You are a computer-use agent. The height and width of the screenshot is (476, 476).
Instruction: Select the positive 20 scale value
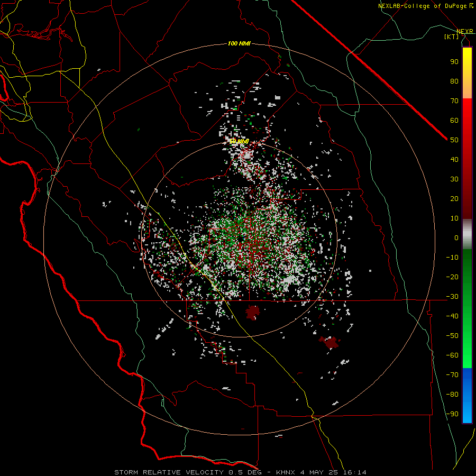pyautogui.click(x=454, y=198)
